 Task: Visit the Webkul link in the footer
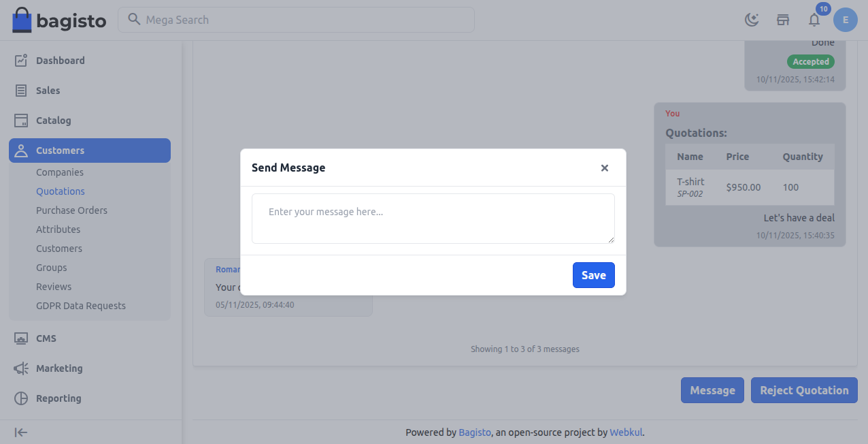[x=626, y=432]
